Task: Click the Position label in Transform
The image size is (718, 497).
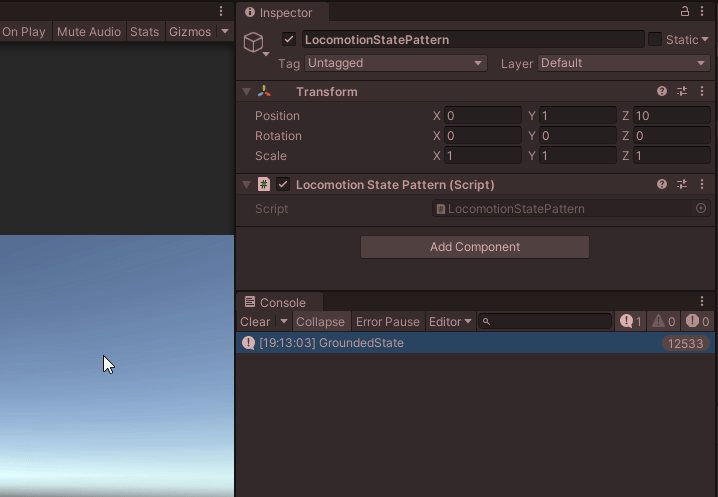Action: 277,115
